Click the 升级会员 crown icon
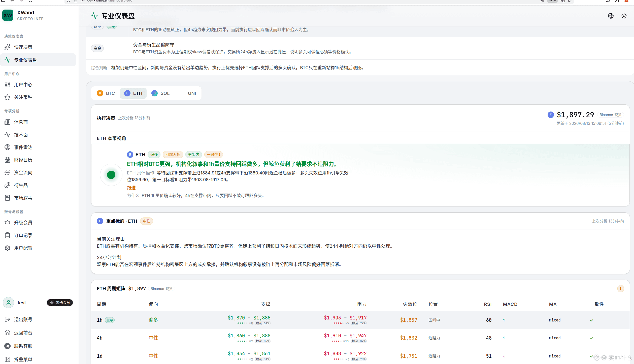Image resolution: width=634 pixels, height=364 pixels. tap(8, 223)
